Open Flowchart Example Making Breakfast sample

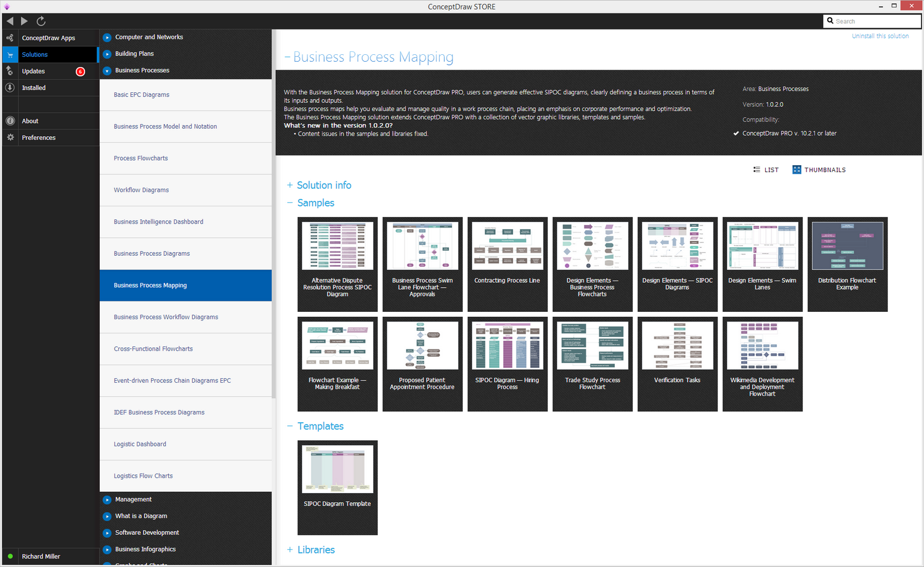click(x=338, y=364)
